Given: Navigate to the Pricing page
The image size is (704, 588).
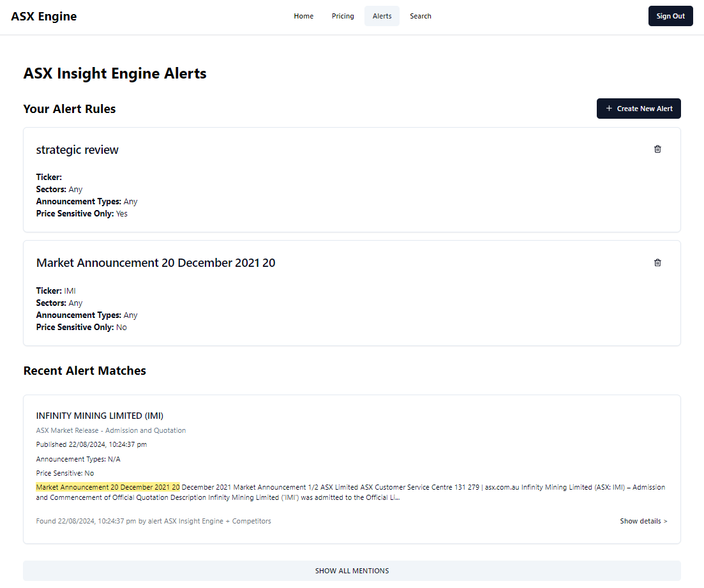Looking at the screenshot, I should pos(343,16).
